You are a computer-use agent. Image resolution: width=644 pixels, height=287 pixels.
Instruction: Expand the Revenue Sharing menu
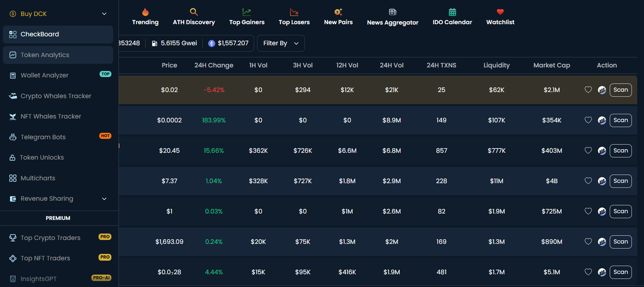pyautogui.click(x=58, y=198)
